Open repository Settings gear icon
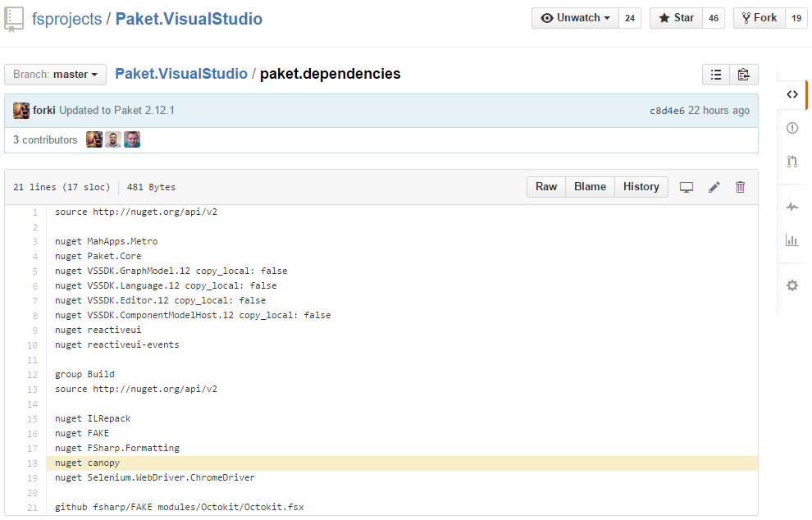Viewport: 812px width, 520px height. tap(791, 285)
